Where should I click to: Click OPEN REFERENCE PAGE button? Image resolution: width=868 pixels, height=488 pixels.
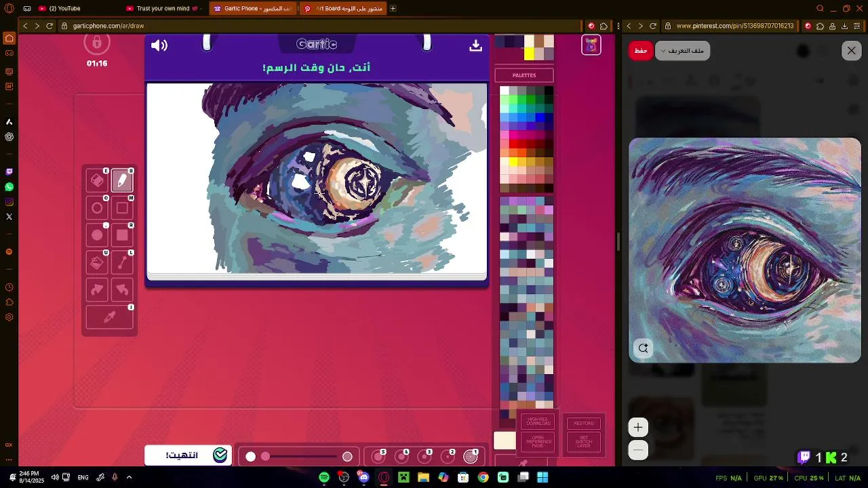(x=538, y=442)
